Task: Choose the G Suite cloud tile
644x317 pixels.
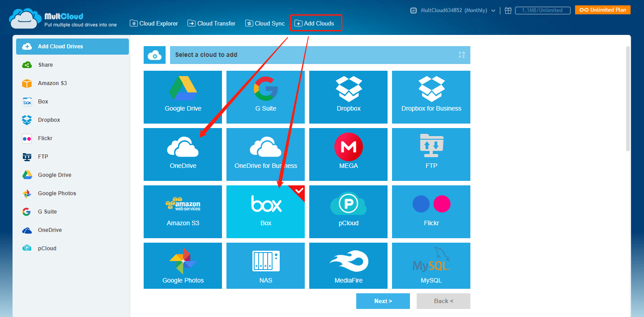Action: tap(265, 97)
